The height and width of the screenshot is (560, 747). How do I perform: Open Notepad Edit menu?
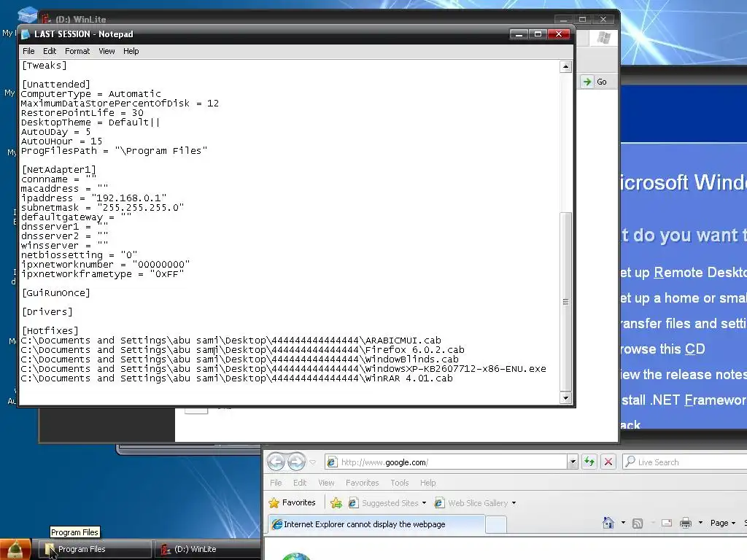50,51
